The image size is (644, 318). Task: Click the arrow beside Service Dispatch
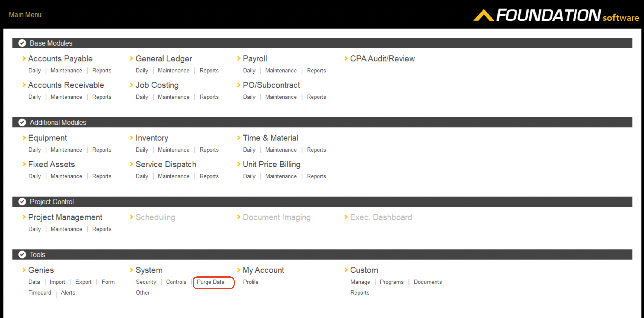[x=131, y=164]
